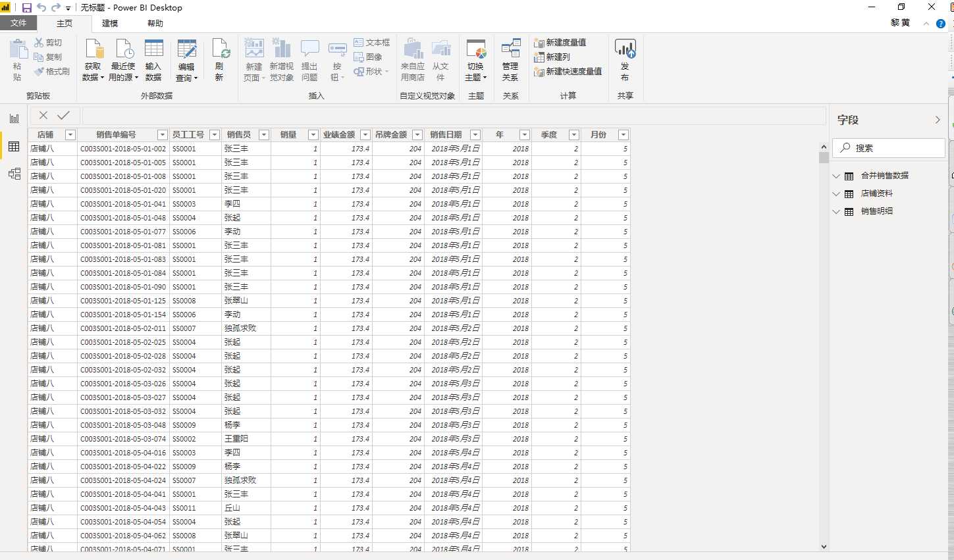This screenshot has width=954, height=560.
Task: Click 新建快速度量值 (New Quick Measure)
Action: pyautogui.click(x=568, y=72)
